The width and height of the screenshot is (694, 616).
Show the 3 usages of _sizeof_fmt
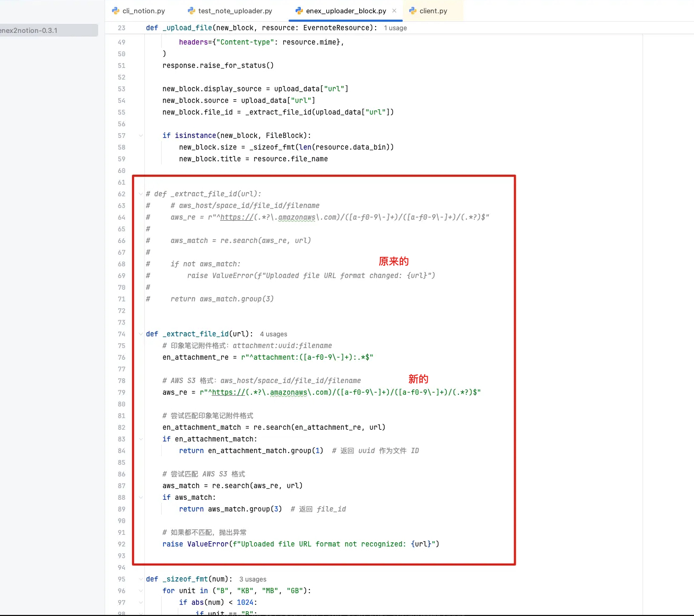pyautogui.click(x=253, y=579)
